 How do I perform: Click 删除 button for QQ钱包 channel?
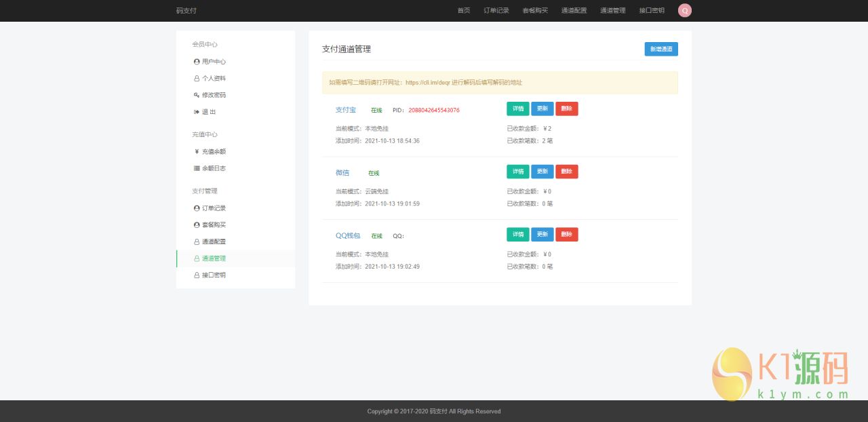tap(566, 234)
